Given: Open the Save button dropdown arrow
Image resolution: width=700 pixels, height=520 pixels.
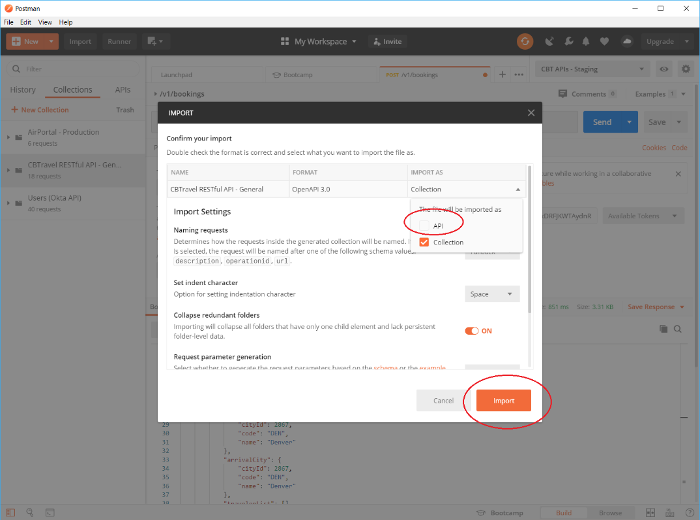Looking at the screenshot, I should 679,122.
